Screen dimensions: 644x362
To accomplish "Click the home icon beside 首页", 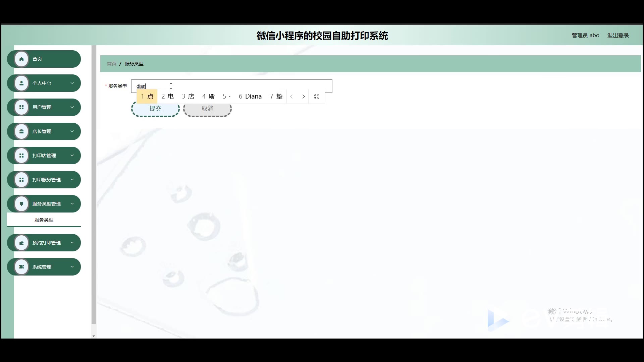I will (21, 59).
